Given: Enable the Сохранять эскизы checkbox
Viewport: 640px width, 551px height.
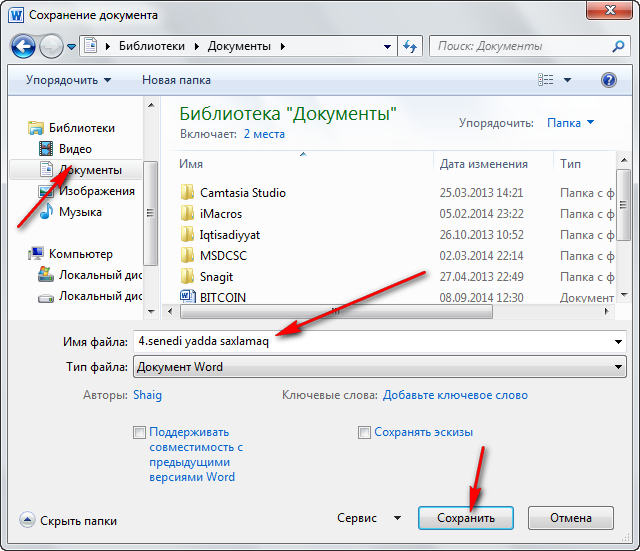Looking at the screenshot, I should pos(364,432).
